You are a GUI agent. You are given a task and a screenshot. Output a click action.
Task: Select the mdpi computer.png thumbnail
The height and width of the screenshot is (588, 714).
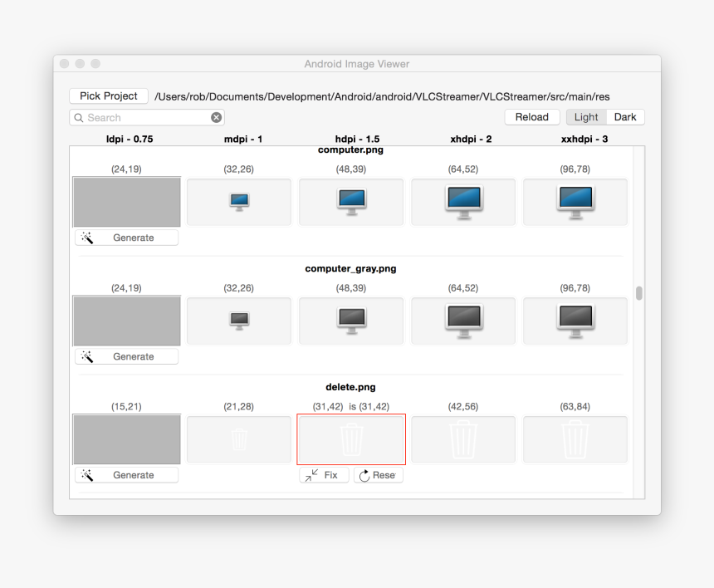click(239, 202)
